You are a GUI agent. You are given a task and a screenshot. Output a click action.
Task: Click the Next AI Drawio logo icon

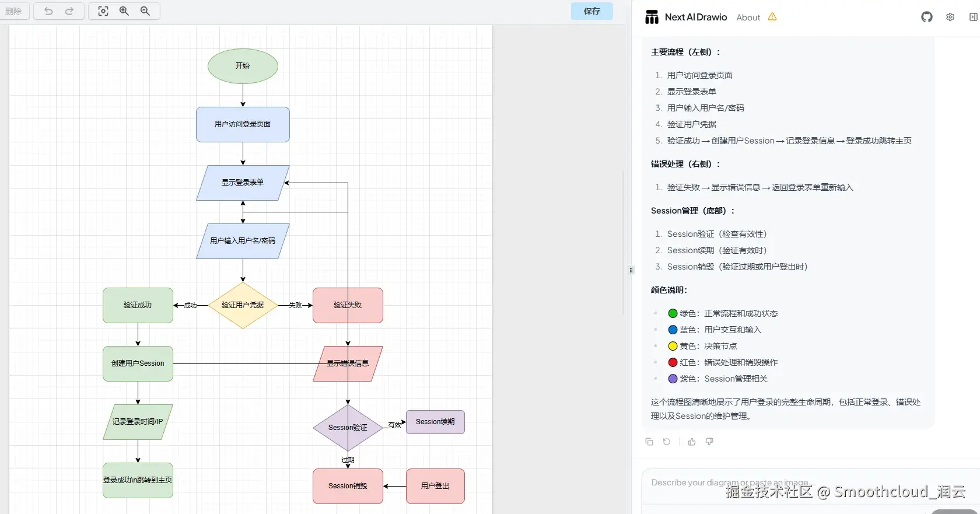click(x=652, y=18)
